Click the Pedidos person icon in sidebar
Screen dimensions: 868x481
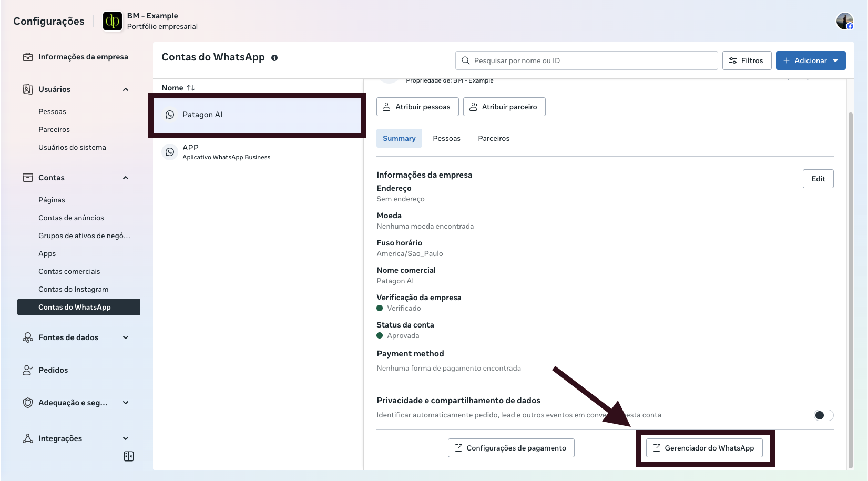tap(28, 370)
